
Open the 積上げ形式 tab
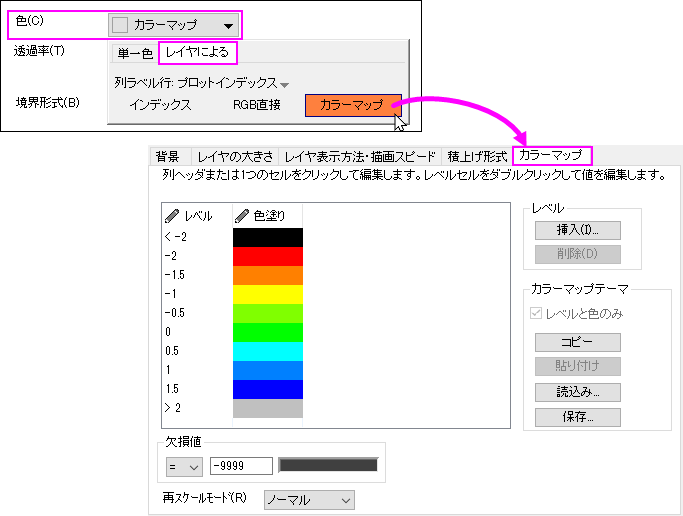point(477,156)
